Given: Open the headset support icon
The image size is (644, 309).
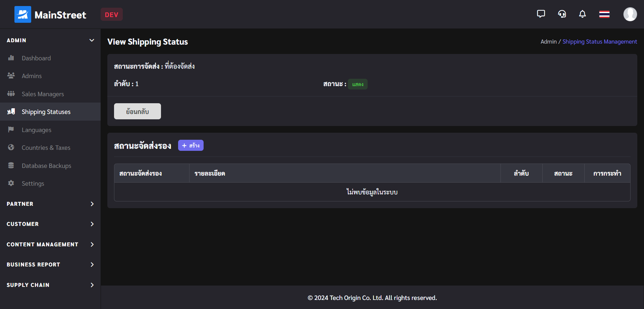Looking at the screenshot, I should coord(562,14).
